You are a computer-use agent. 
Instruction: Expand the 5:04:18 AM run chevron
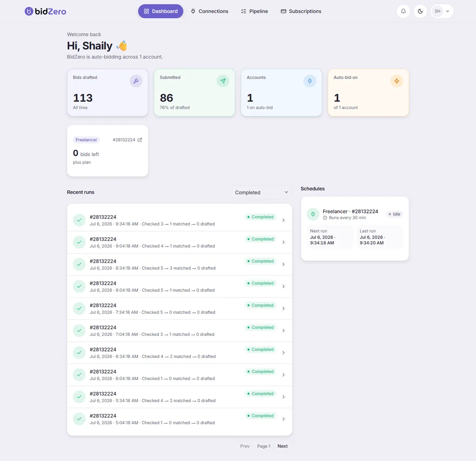point(283,419)
